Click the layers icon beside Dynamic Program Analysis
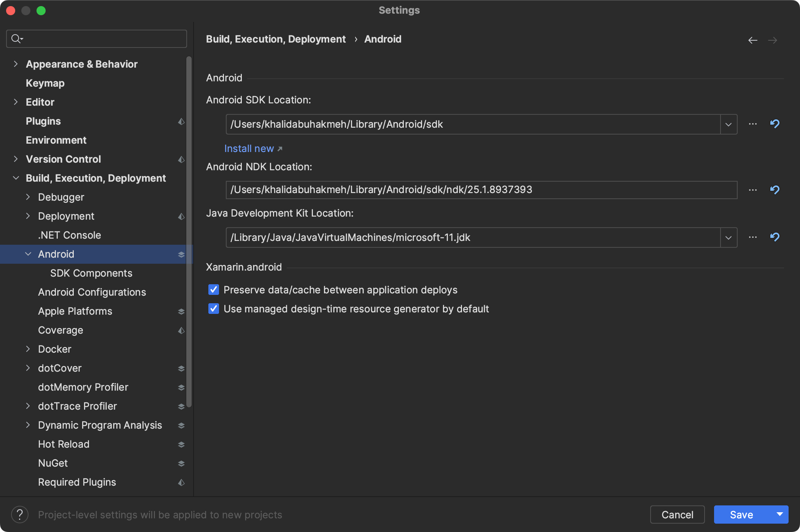 point(181,425)
